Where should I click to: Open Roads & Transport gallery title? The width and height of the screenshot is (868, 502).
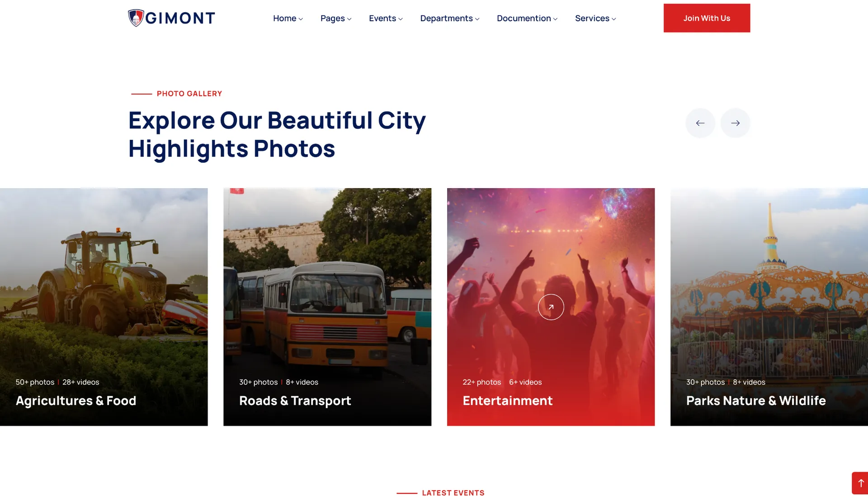(x=295, y=401)
